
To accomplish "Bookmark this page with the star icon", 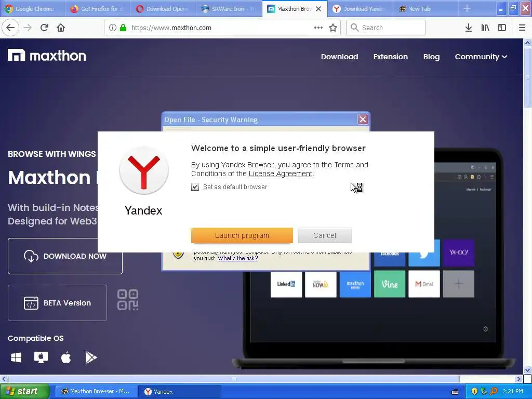I will coord(333,28).
